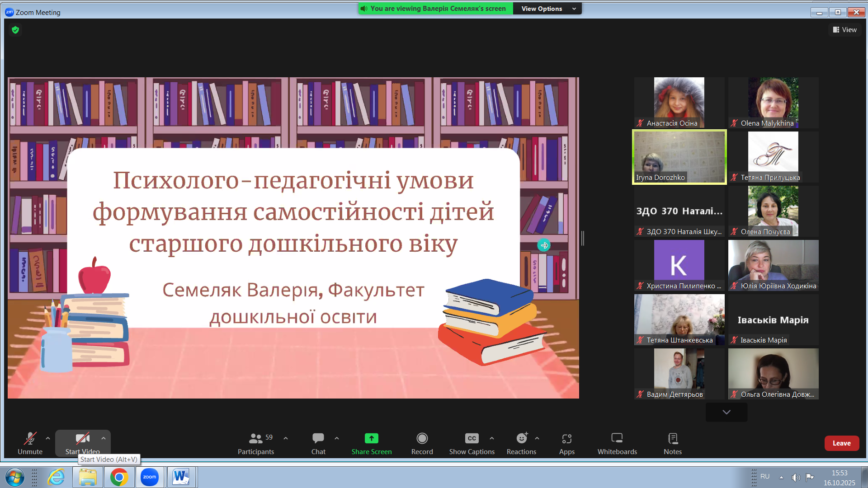Click the green encryption shield icon
868x488 pixels.
click(x=15, y=30)
